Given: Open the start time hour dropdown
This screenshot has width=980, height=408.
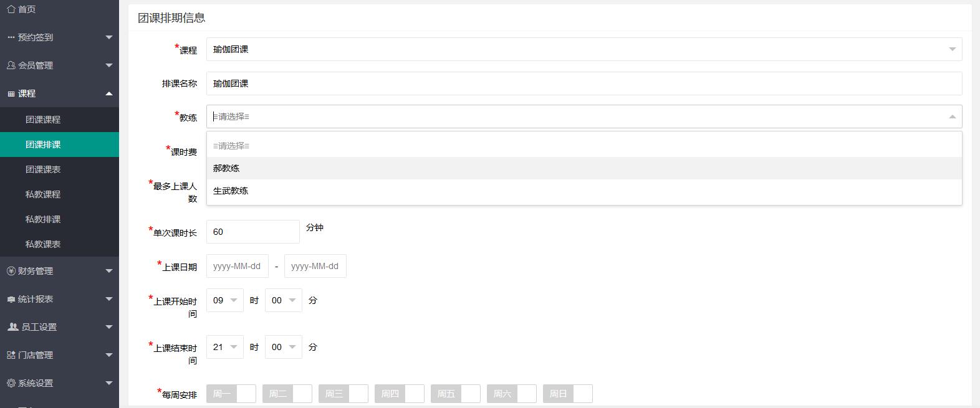Looking at the screenshot, I should pos(224,300).
